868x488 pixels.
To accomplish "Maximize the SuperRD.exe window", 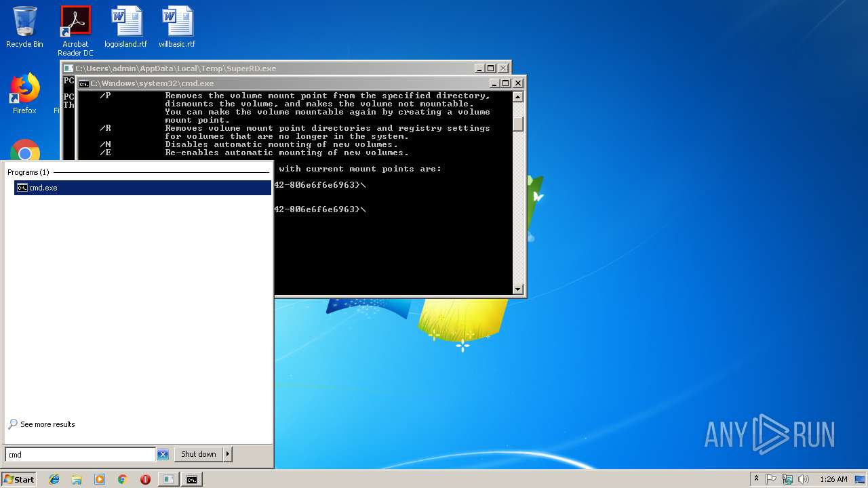I will coord(491,68).
